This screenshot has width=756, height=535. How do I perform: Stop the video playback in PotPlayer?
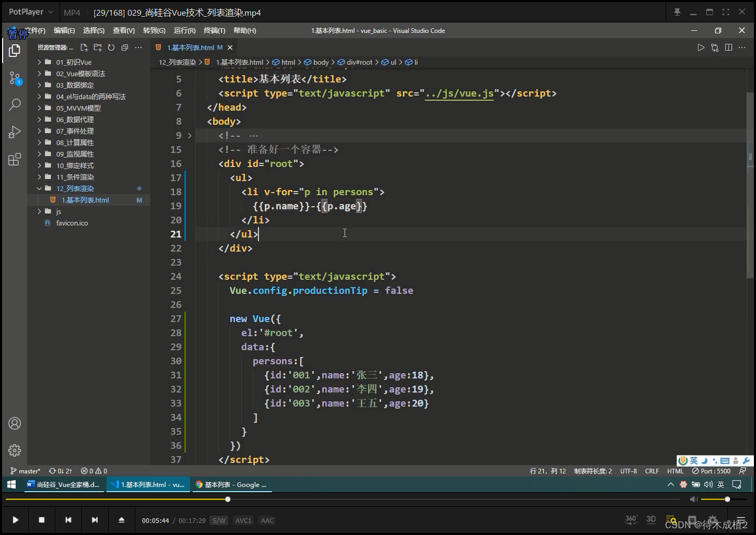point(42,520)
